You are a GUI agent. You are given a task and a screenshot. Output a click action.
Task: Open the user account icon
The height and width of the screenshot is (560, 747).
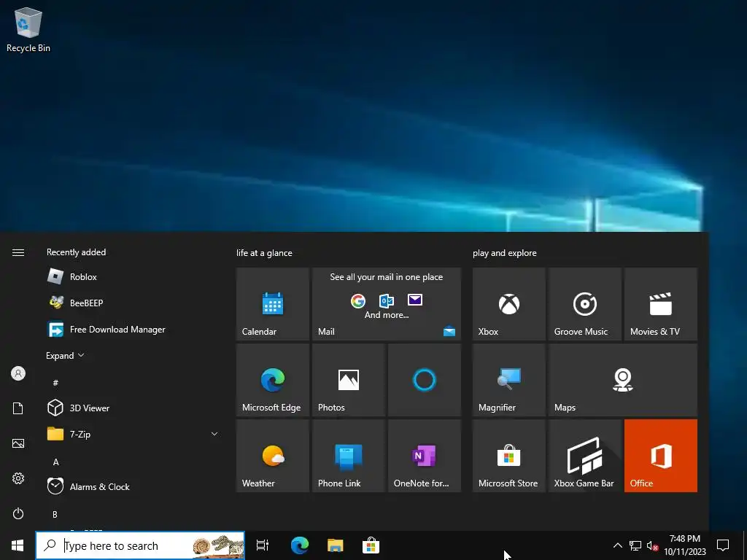tap(18, 373)
